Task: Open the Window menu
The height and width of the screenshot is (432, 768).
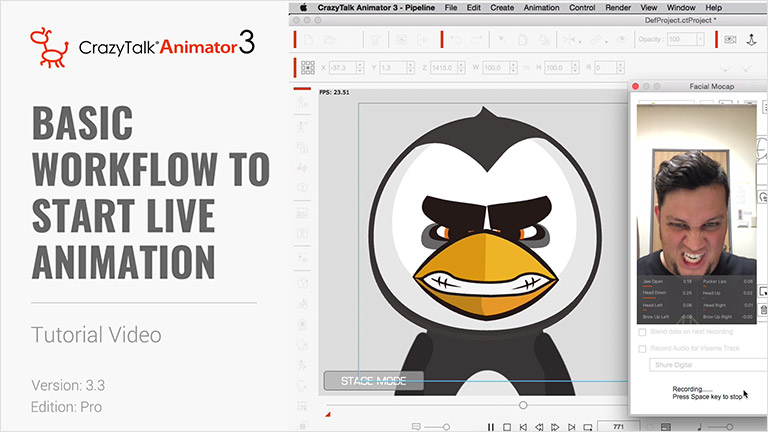Action: pyautogui.click(x=681, y=8)
